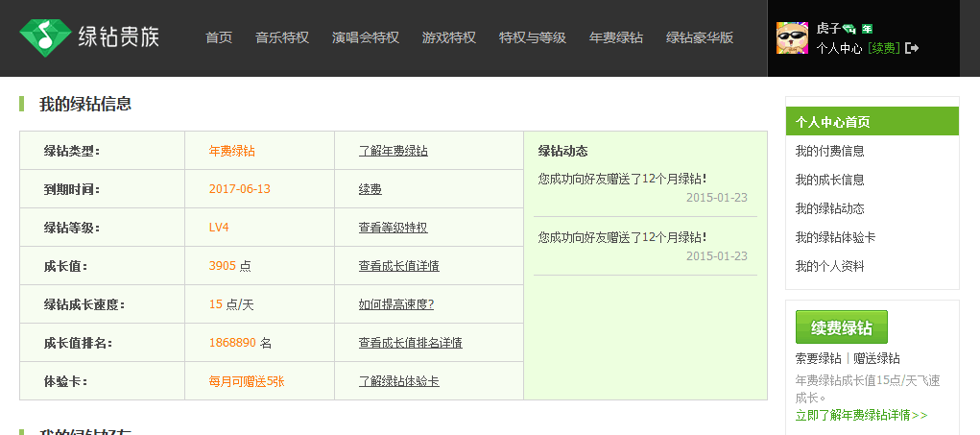Click the 到期时间 row label

(72, 189)
